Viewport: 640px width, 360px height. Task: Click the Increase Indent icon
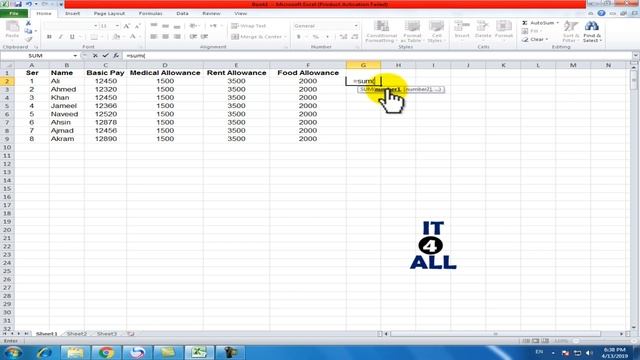click(204, 37)
